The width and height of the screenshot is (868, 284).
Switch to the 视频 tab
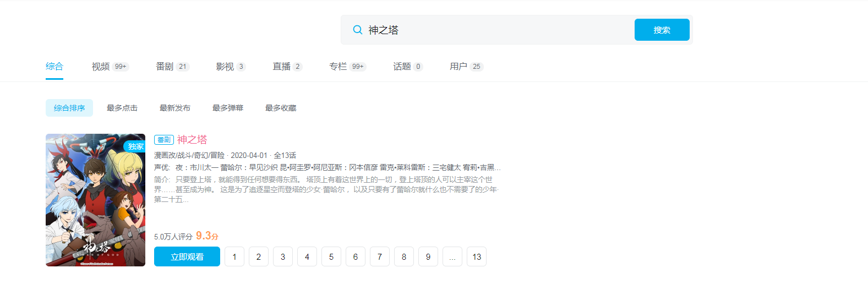(110, 67)
